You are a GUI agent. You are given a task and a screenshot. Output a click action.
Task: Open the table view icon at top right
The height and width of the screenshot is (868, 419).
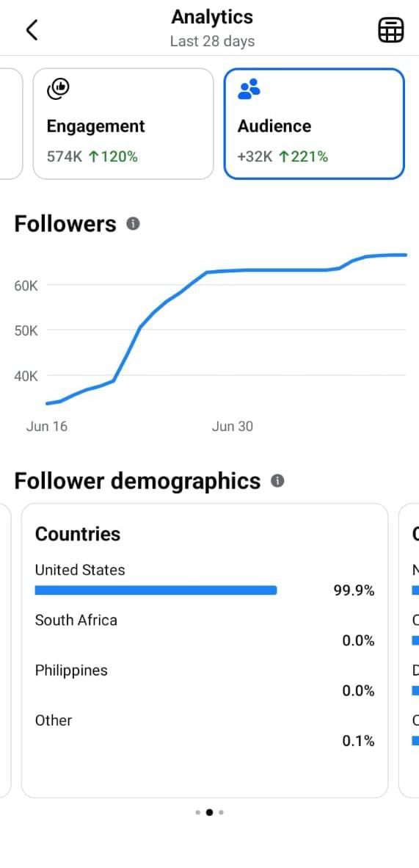391,30
